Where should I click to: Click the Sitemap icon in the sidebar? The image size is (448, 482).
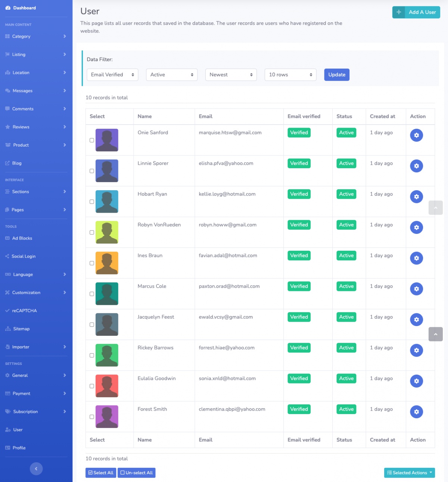pos(8,329)
